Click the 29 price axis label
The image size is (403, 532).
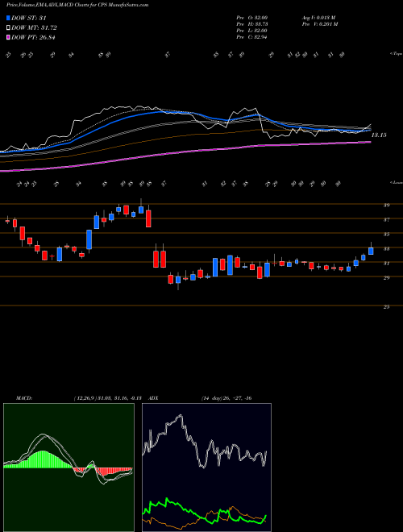[386, 278]
